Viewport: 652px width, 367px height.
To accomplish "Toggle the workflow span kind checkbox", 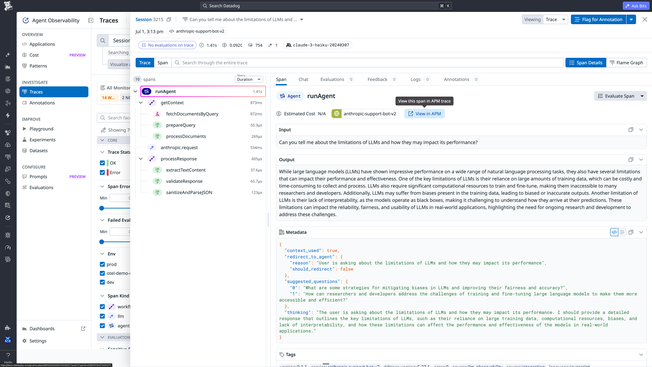I will click(x=102, y=307).
